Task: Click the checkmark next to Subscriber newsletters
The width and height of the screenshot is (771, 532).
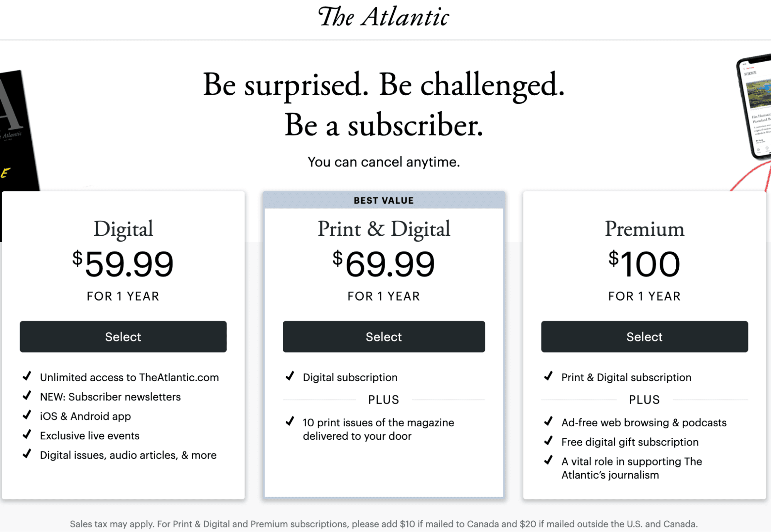Action: click(x=27, y=396)
